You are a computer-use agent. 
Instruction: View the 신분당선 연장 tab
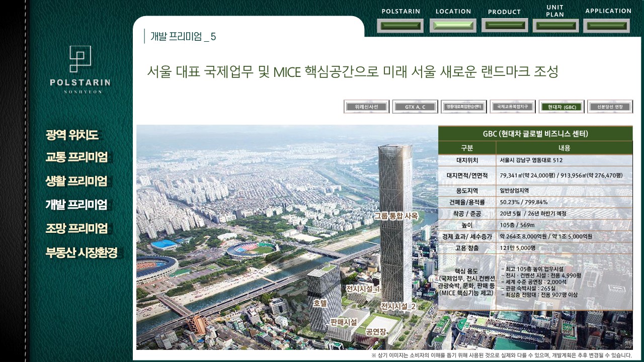610,107
